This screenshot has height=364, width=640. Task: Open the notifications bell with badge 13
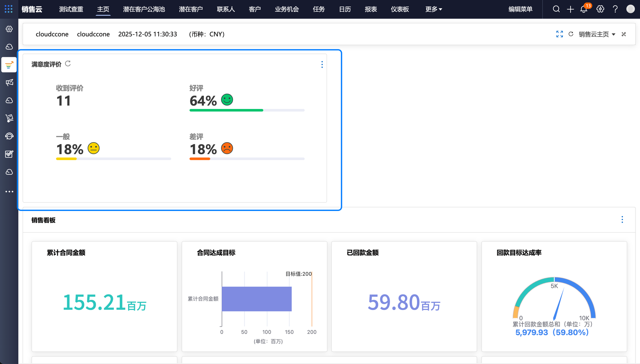coord(584,9)
